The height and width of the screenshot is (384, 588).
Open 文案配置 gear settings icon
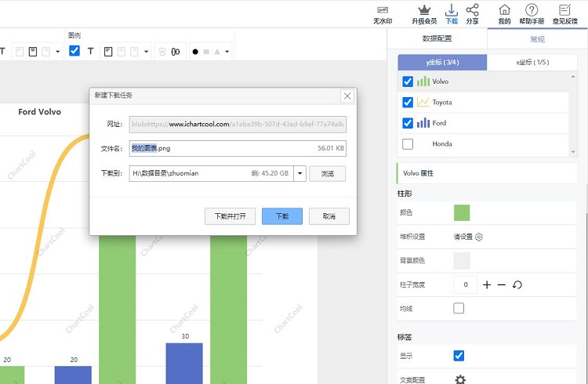coord(460,380)
